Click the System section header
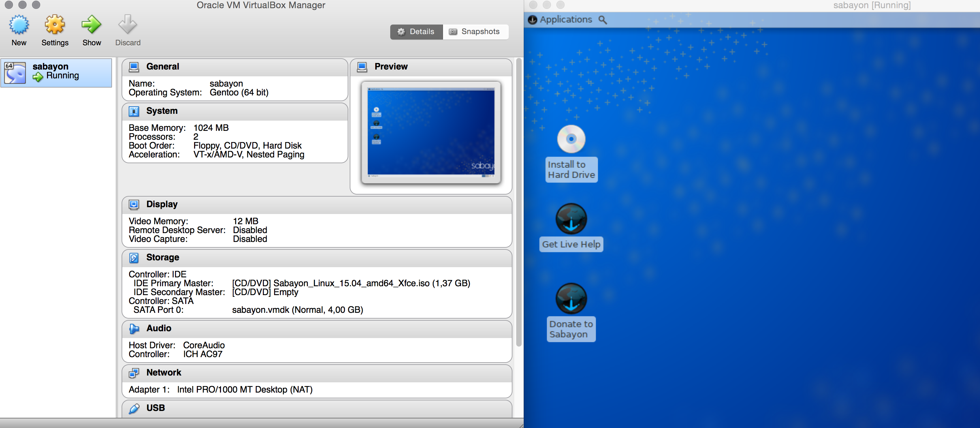The width and height of the screenshot is (980, 428). click(162, 111)
